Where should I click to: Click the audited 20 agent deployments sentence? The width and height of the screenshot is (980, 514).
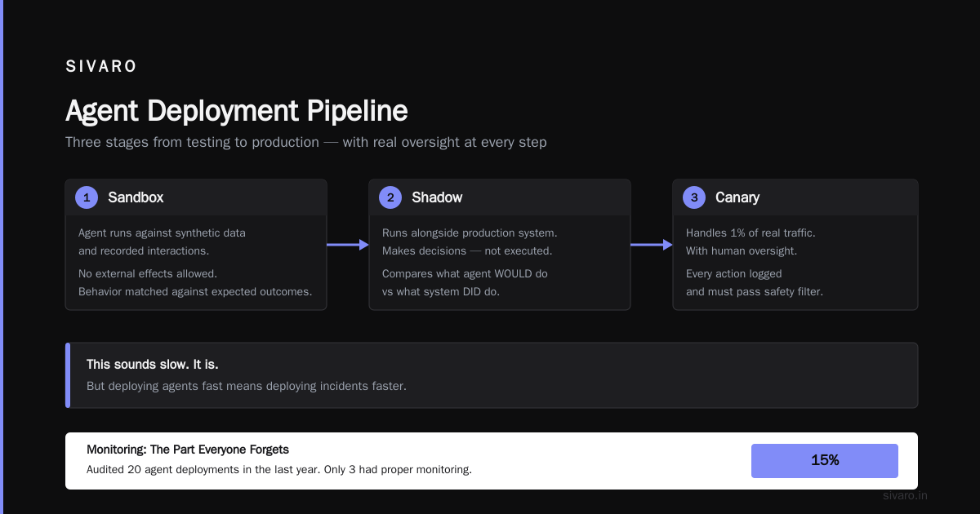279,469
